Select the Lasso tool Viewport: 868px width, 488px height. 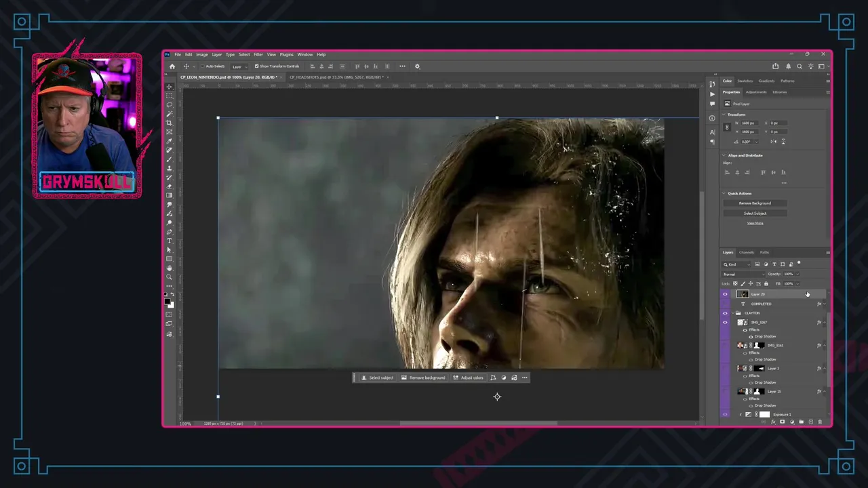click(170, 104)
